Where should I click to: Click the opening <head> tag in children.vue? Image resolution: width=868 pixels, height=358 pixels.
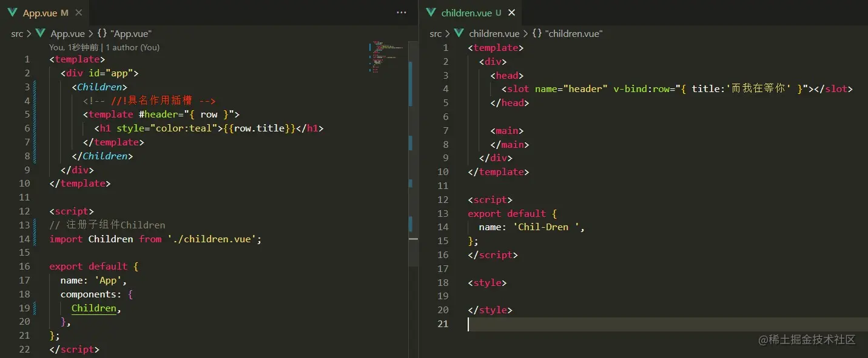pos(507,76)
